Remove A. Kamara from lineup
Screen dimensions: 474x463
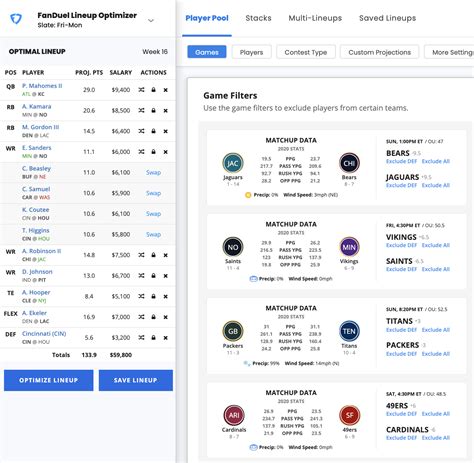[x=165, y=111]
